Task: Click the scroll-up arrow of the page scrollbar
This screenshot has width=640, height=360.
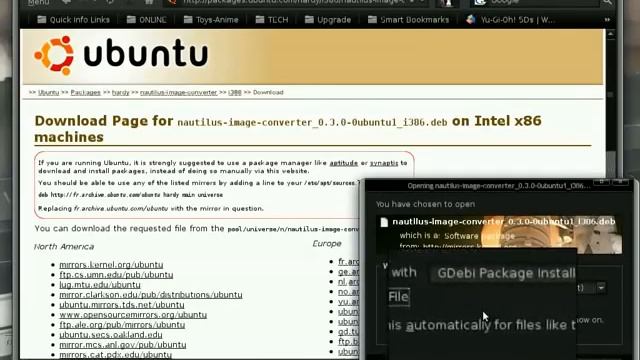Action: 611,35
